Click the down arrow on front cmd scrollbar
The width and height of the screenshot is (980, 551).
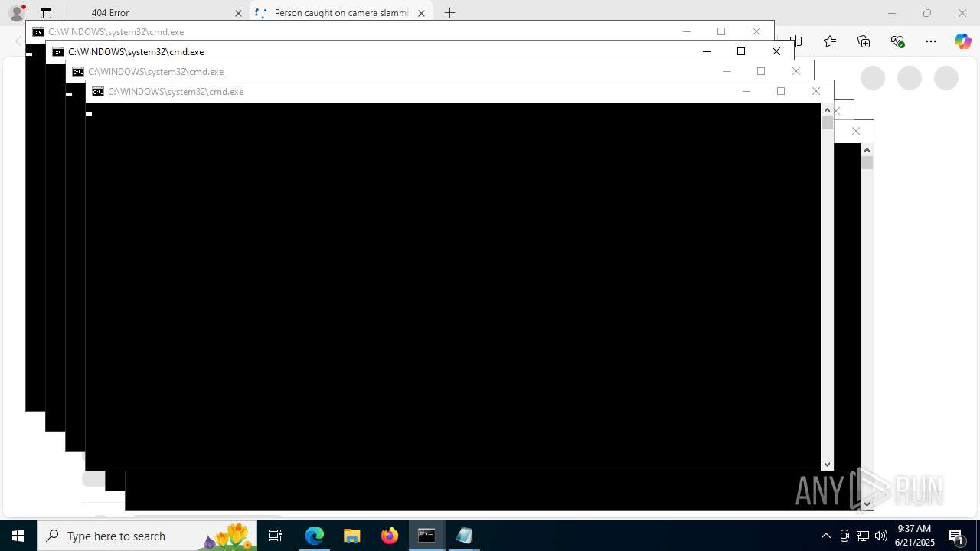pos(827,465)
